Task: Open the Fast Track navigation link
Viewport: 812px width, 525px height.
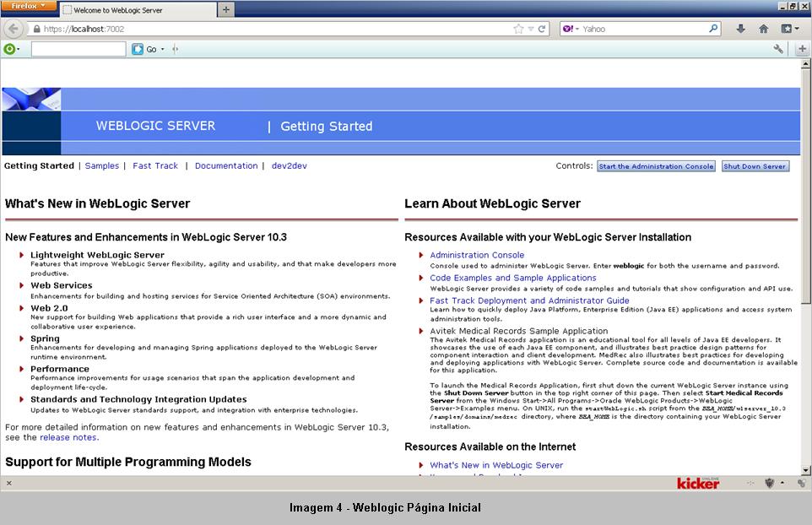Action: (154, 165)
